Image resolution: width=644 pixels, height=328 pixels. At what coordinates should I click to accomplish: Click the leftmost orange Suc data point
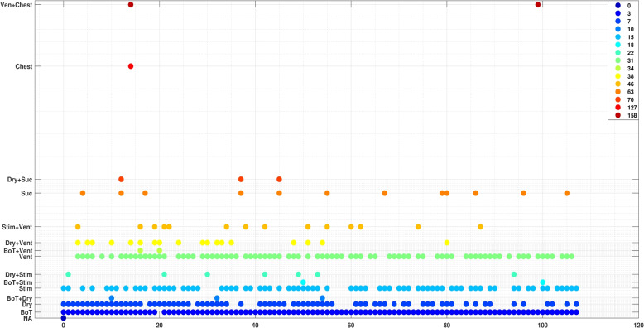click(x=83, y=193)
